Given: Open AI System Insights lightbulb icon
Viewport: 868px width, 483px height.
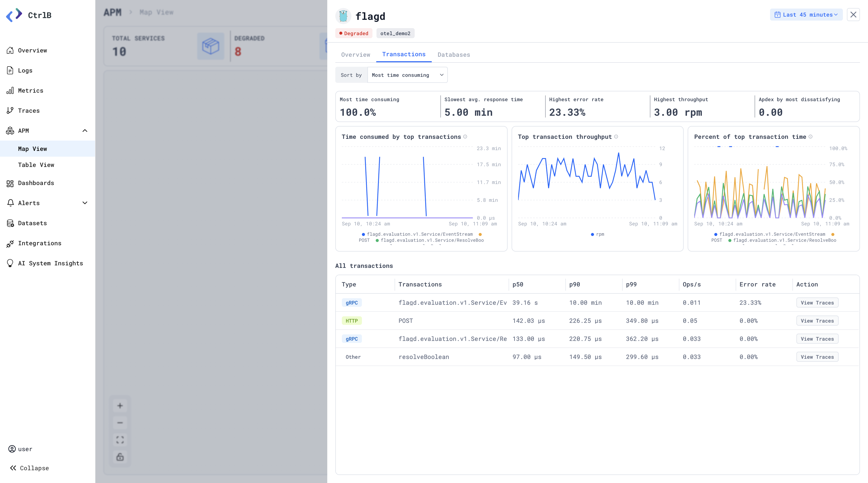Looking at the screenshot, I should 10,263.
